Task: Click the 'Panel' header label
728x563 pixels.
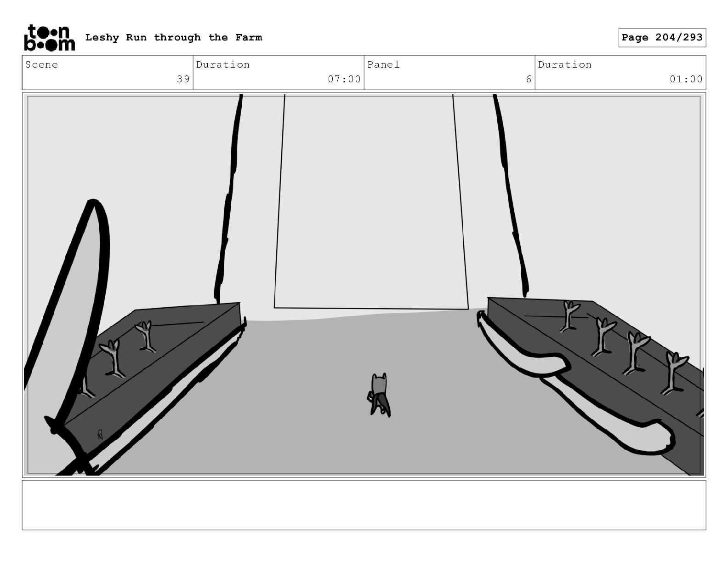Action: coord(383,65)
